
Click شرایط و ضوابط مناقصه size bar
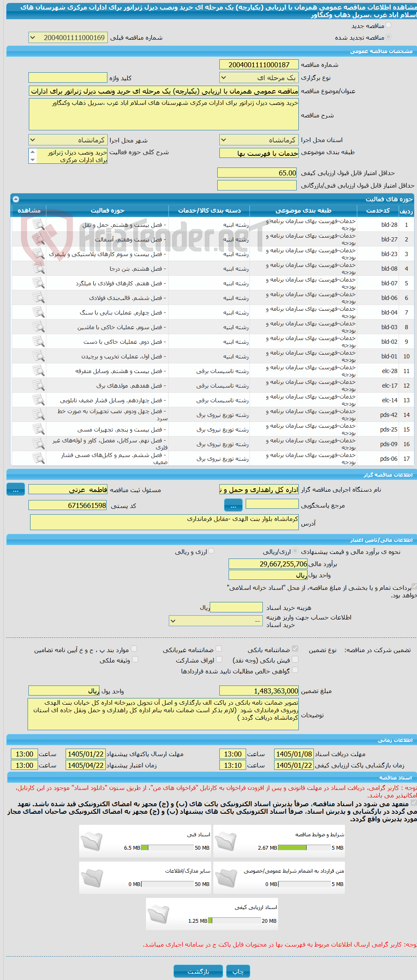pos(304,848)
